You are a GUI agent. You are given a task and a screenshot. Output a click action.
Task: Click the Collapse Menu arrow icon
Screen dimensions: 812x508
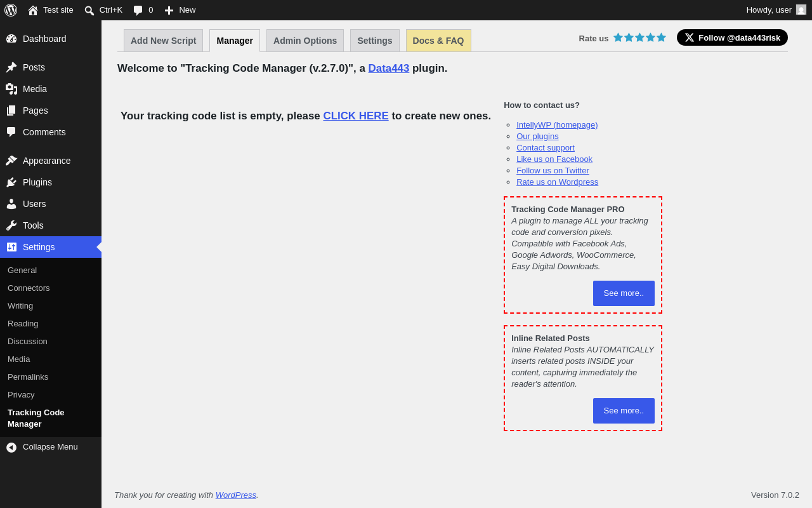pos(11,447)
